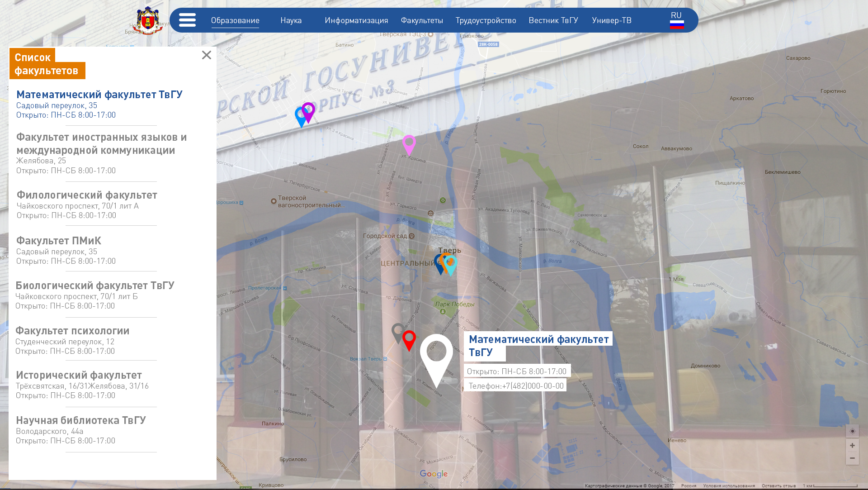Click the blue pin beside the purple one

(x=300, y=119)
